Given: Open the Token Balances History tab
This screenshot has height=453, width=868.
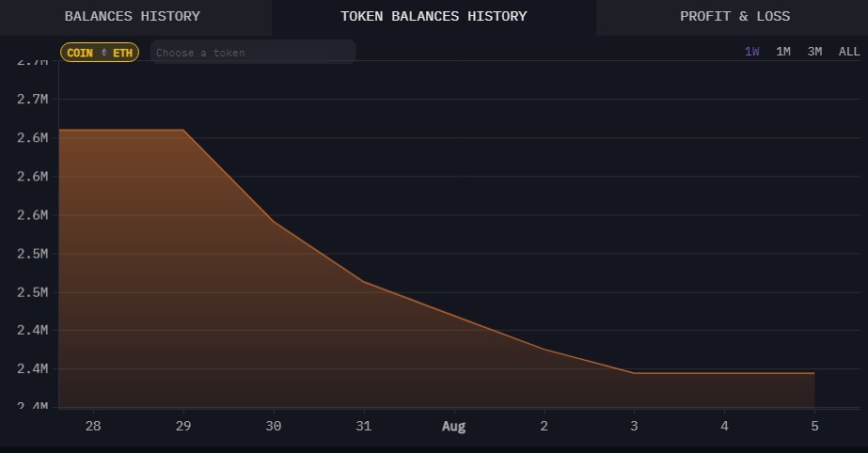Looking at the screenshot, I should 434,17.
